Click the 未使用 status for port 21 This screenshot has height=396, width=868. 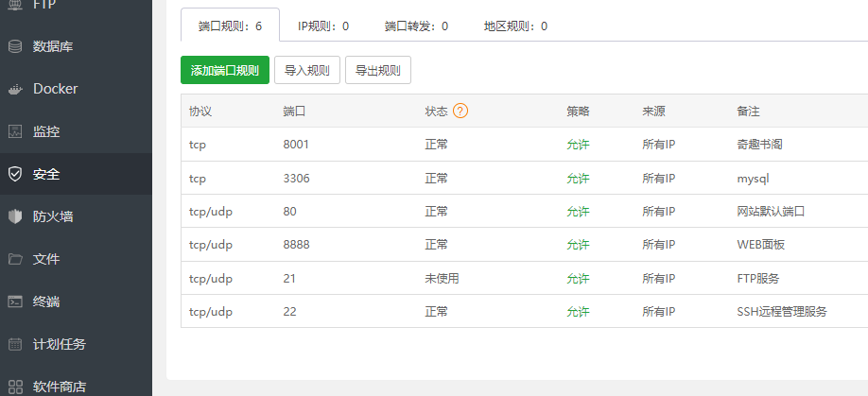tap(442, 279)
